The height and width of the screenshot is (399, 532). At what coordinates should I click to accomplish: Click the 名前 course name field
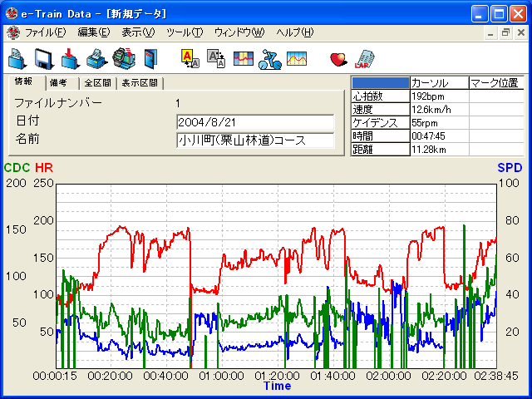254,140
